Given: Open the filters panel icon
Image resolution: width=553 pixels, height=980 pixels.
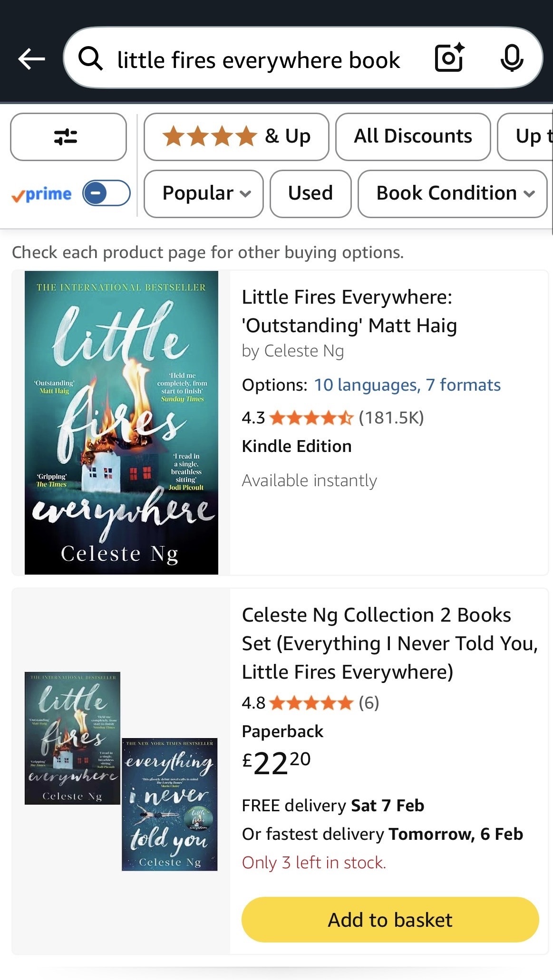Looking at the screenshot, I should 68,137.
